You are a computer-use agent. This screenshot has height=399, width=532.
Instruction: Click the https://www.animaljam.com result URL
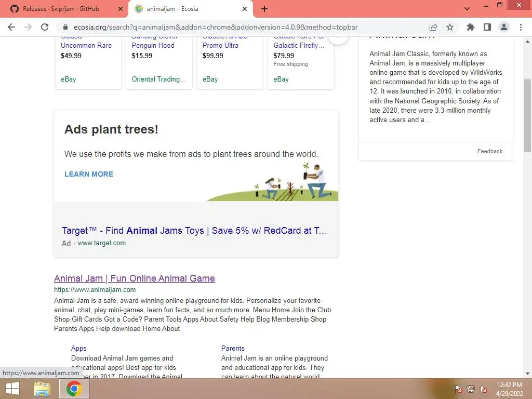[95, 290]
